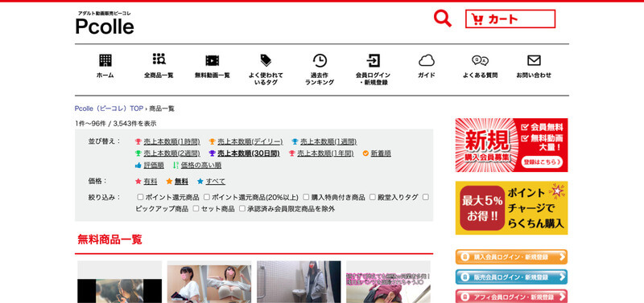Check the ポイント還元商品 checkbox
644x303 pixels.
coord(140,197)
